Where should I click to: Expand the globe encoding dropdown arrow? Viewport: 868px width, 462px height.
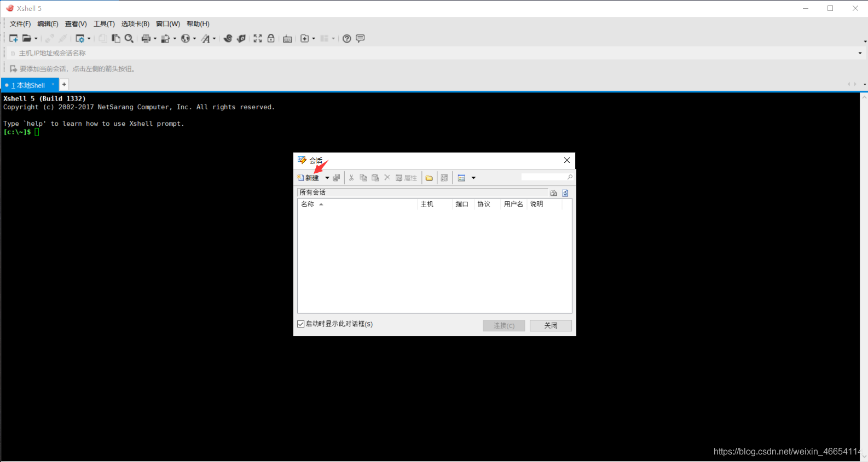(194, 38)
